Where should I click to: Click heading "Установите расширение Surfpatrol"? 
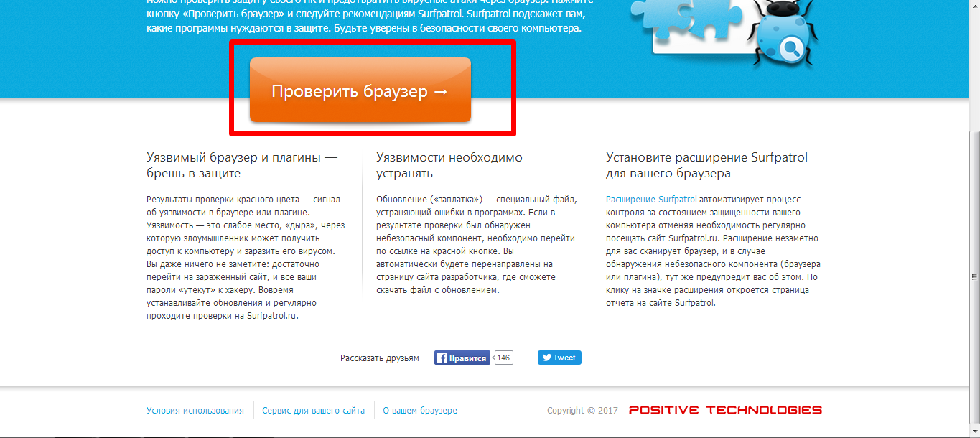(x=707, y=165)
